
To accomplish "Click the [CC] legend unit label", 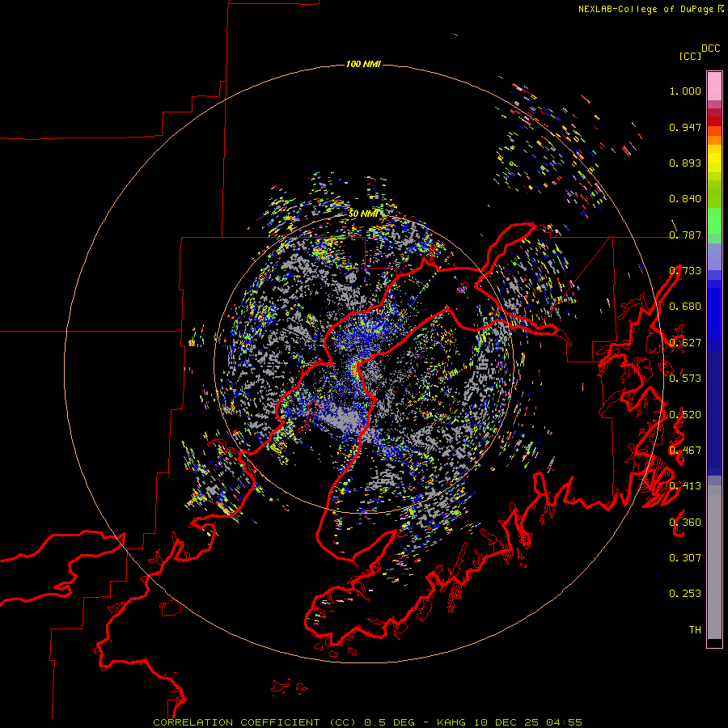I will [690, 56].
